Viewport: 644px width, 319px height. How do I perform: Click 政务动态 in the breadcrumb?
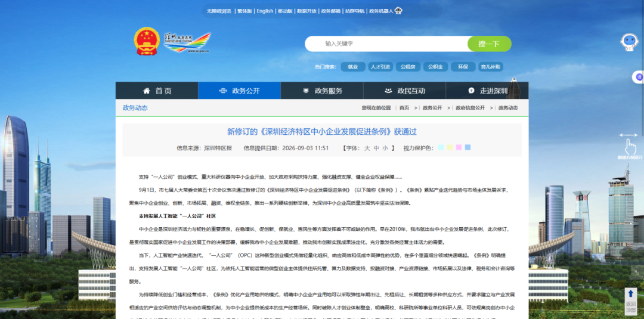pyautogui.click(x=508, y=108)
